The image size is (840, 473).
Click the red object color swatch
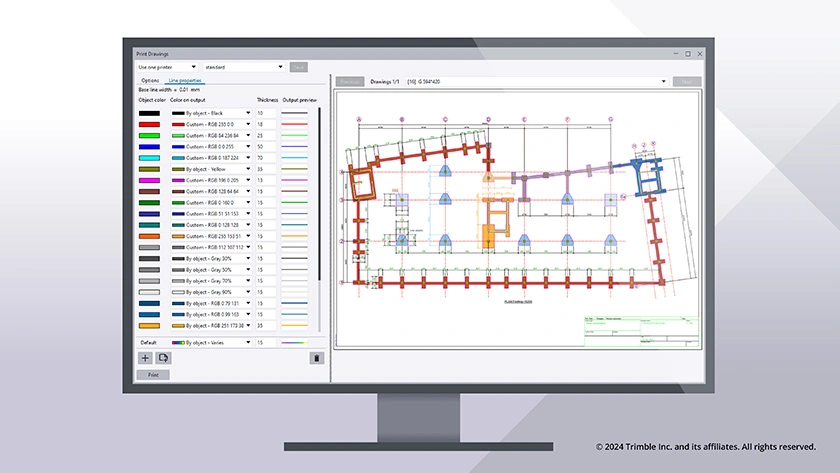tap(149, 125)
